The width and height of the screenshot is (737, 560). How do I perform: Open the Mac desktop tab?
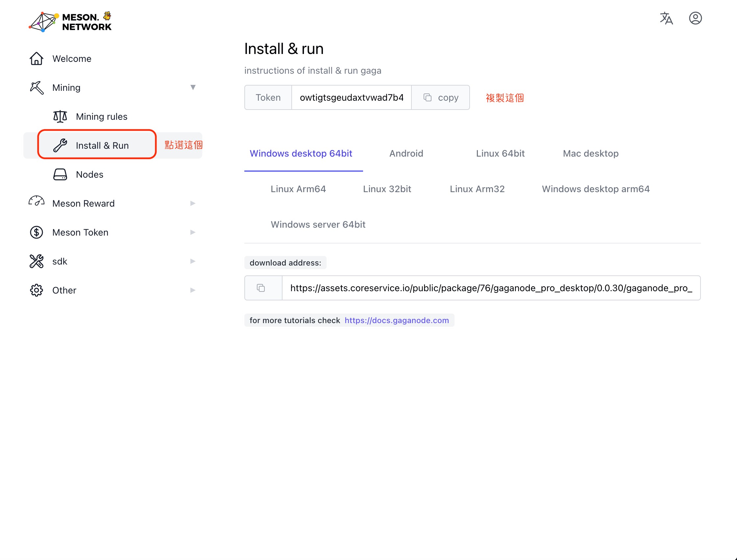point(590,153)
